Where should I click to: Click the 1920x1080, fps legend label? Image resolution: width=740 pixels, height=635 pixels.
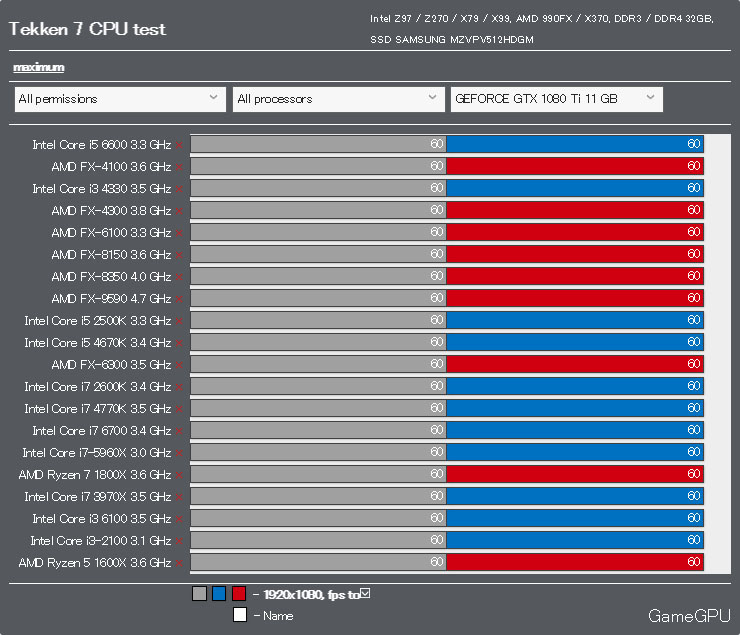(311, 594)
